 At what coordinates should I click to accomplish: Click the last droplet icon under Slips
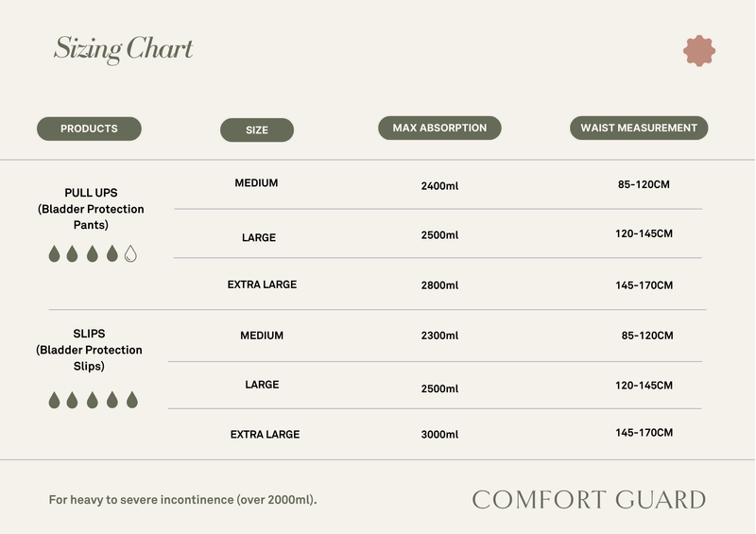131,400
